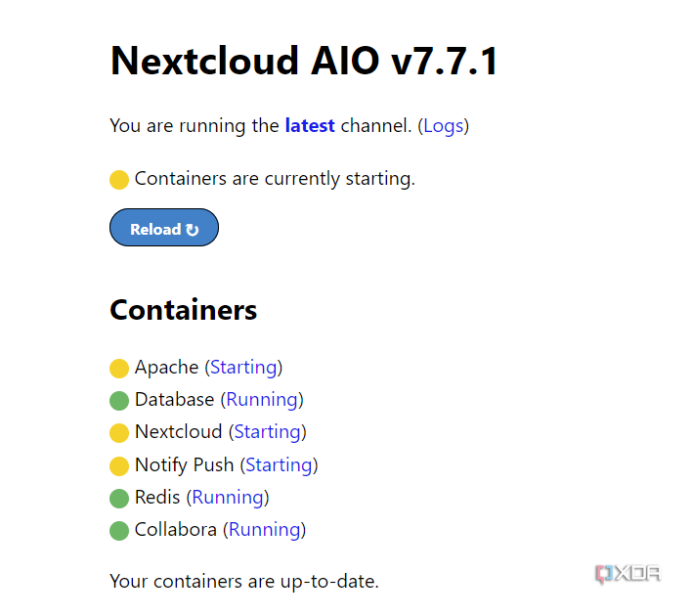Click green status dot beside Database
Screen dimensions: 692x616
click(119, 401)
